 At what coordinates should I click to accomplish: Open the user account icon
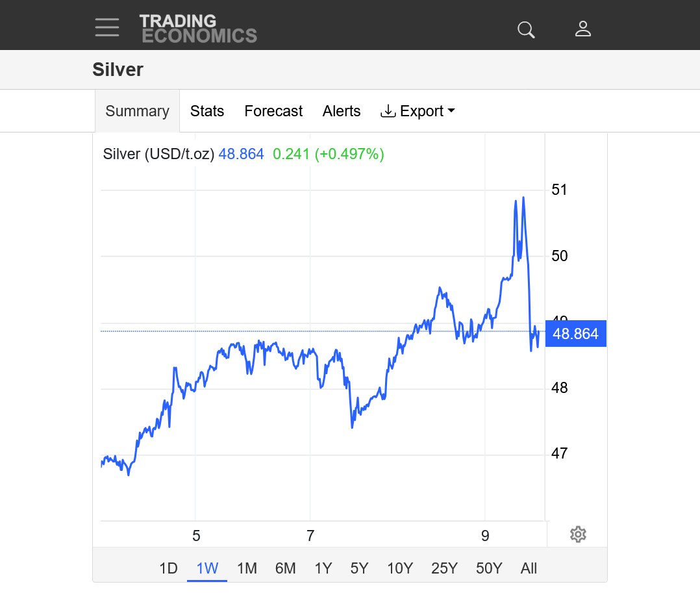(583, 29)
